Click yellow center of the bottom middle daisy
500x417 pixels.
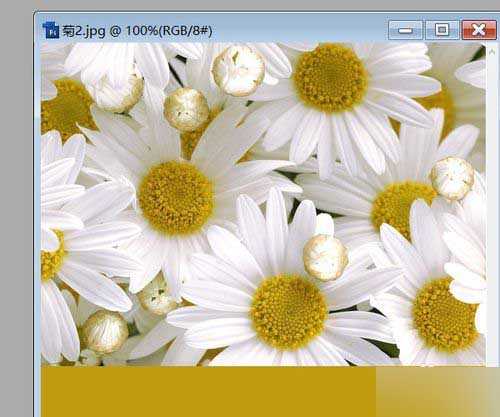(x=289, y=312)
